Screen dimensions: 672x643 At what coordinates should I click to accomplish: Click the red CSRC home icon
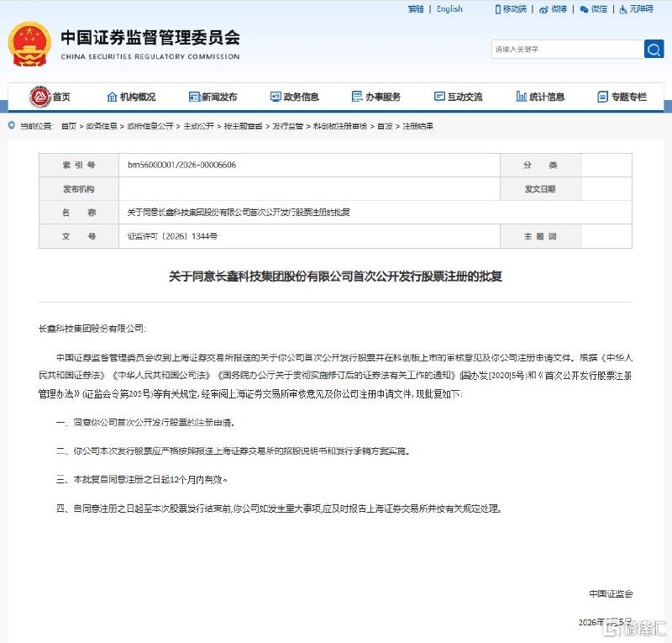tap(39, 97)
